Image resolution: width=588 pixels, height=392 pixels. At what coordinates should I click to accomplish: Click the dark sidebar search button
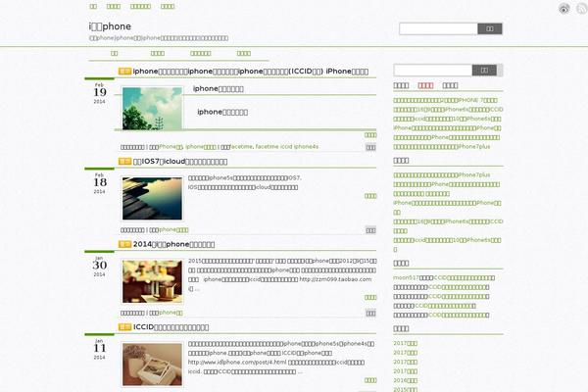coord(484,71)
